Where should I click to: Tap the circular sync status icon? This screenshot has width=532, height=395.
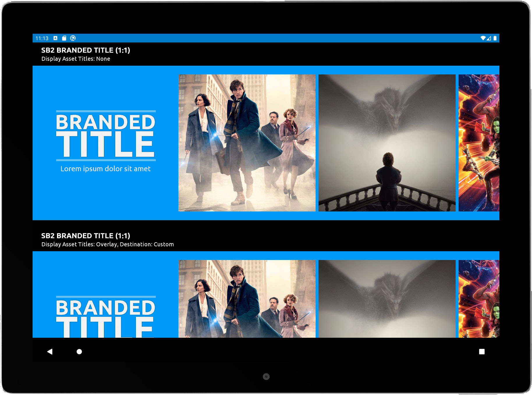point(73,38)
